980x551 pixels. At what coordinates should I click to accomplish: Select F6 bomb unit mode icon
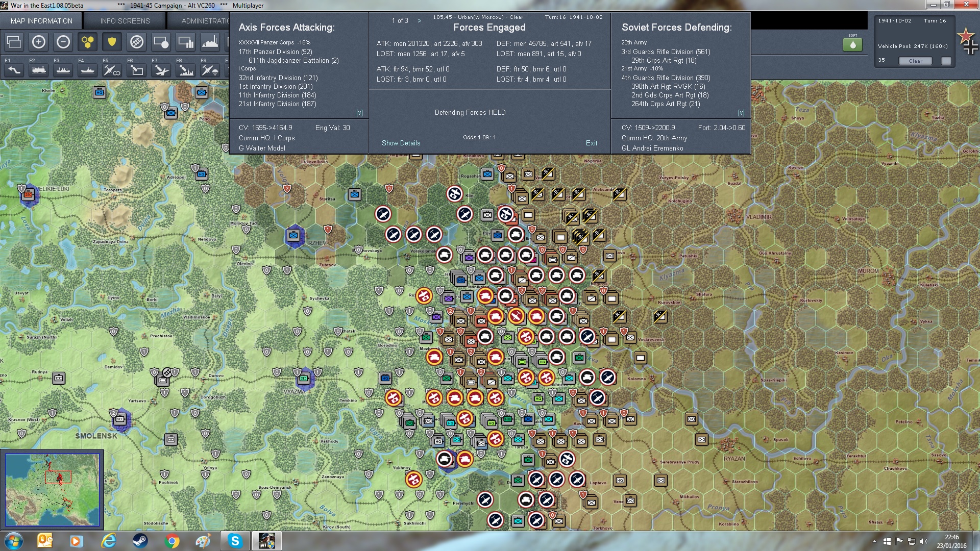(x=137, y=70)
